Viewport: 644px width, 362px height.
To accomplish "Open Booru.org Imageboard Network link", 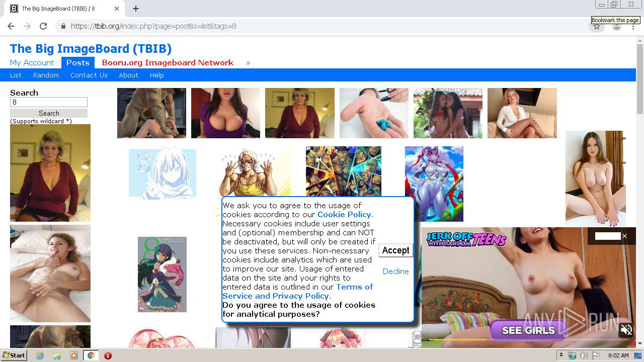I will pyautogui.click(x=168, y=63).
